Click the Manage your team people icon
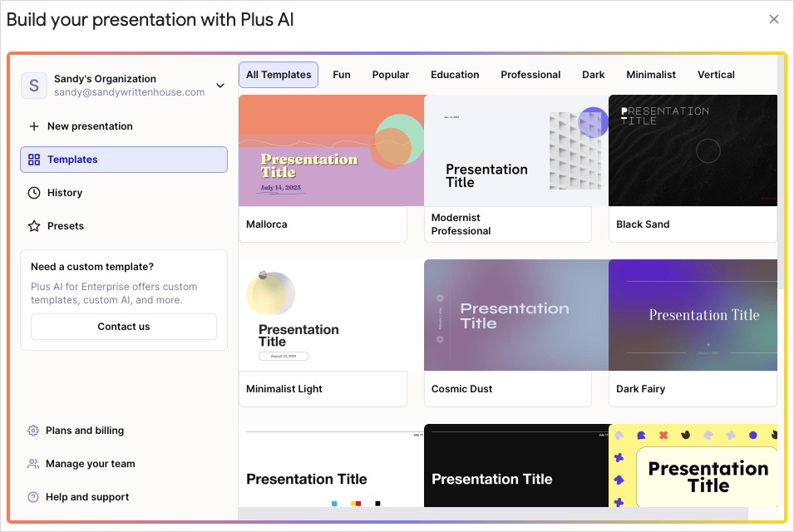794x532 pixels. [x=33, y=464]
